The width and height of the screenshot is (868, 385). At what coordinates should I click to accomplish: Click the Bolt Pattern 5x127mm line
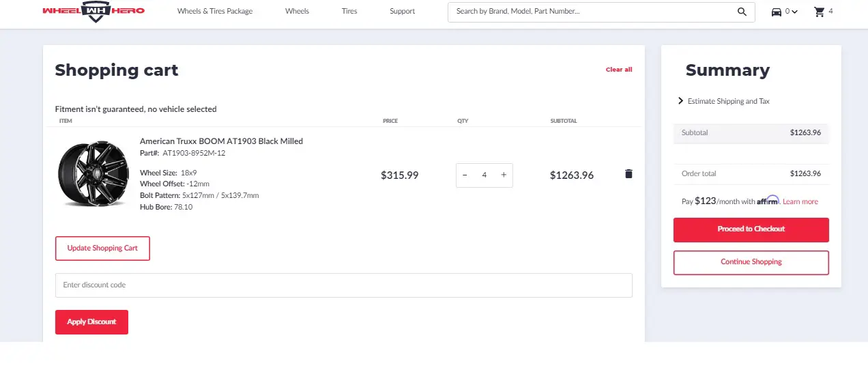199,196
